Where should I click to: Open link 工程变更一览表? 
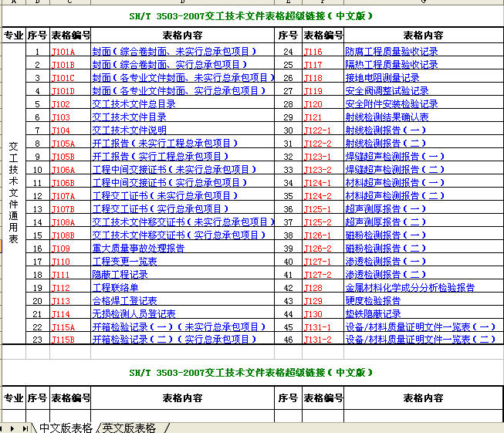124,262
